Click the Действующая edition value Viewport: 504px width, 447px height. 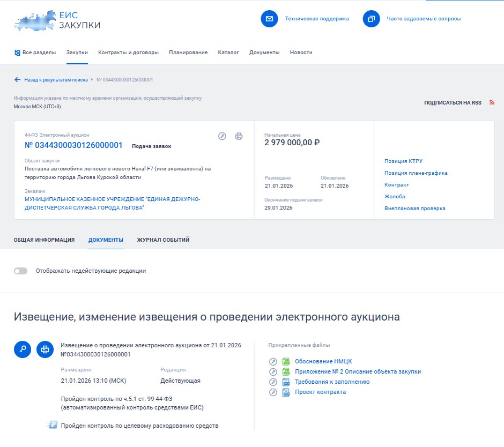(180, 381)
